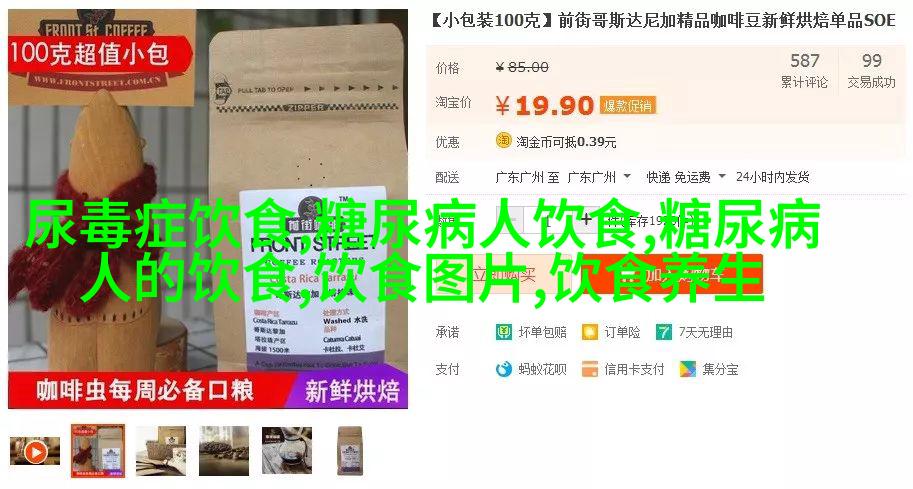Click the 爆款促销 promotion tag
This screenshot has width=913, height=489.
[x=628, y=106]
